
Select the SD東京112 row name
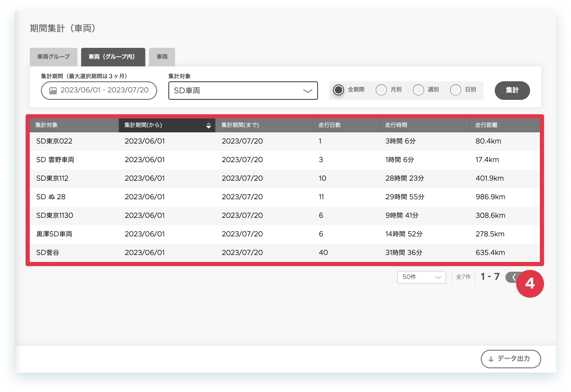point(53,178)
